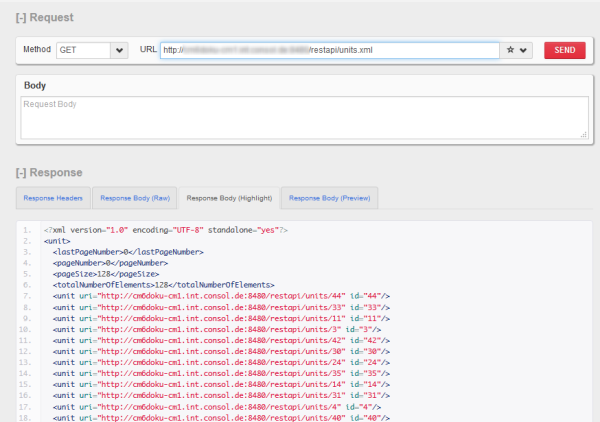600x422 pixels.
Task: Expand the favorites dropdown arrow beside star
Action: 524,50
